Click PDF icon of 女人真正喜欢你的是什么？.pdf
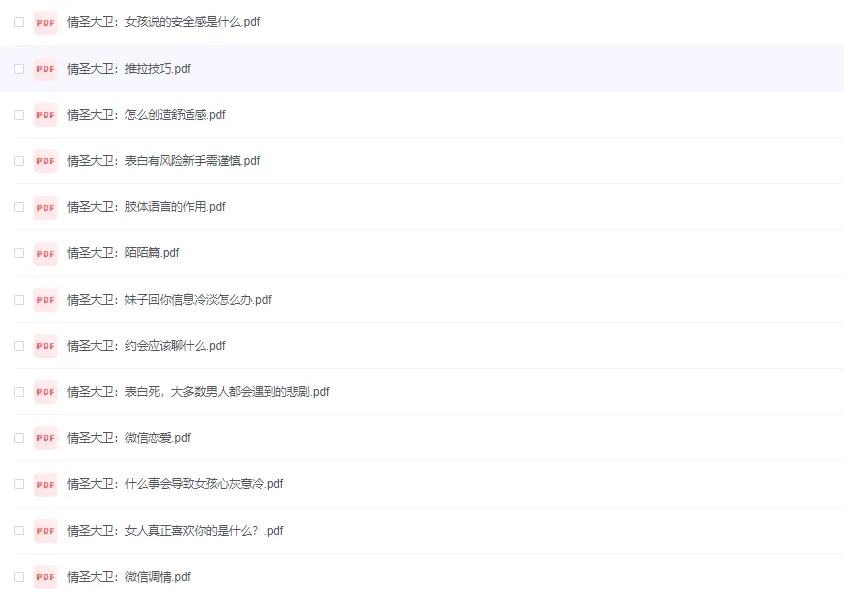 (46, 531)
